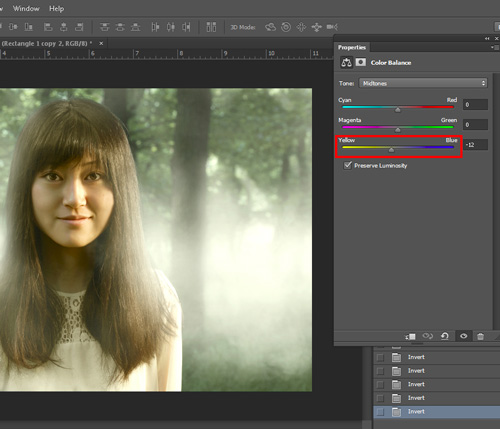Screen dimensions: 500x429
Task: Select the Rectangle 1 copy 2 document tab
Action: pyautogui.click(x=47, y=43)
